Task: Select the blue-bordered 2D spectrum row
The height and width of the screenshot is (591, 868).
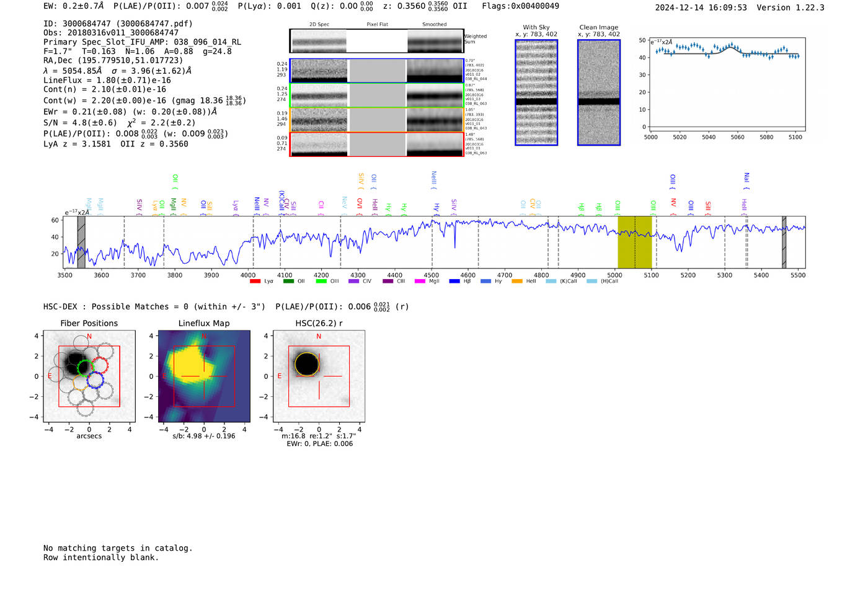Action: tap(376, 71)
